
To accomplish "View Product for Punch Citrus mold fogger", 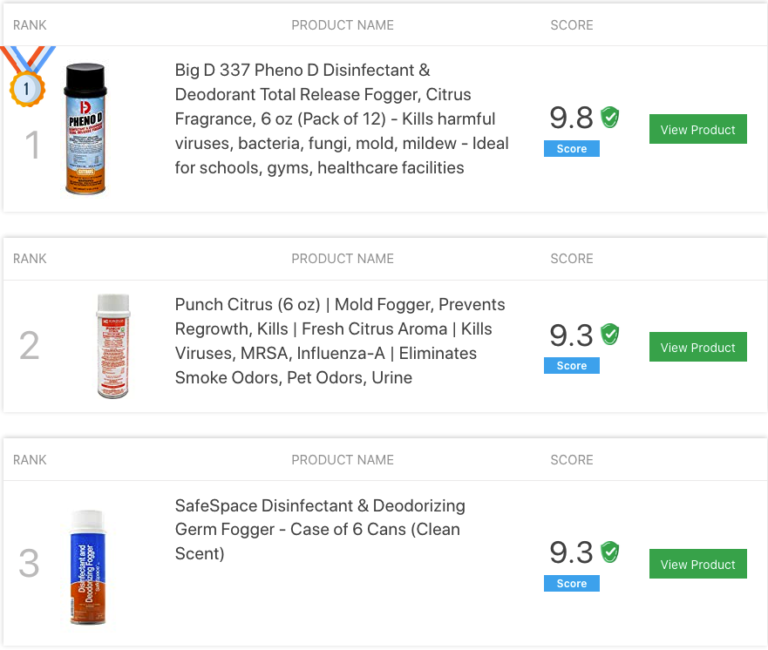I will point(697,347).
